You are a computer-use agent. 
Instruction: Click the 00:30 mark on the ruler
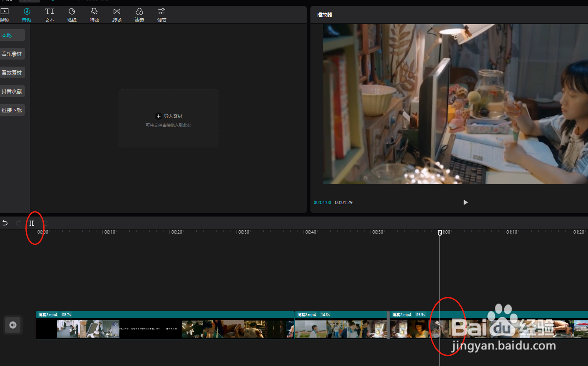pyautogui.click(x=244, y=232)
